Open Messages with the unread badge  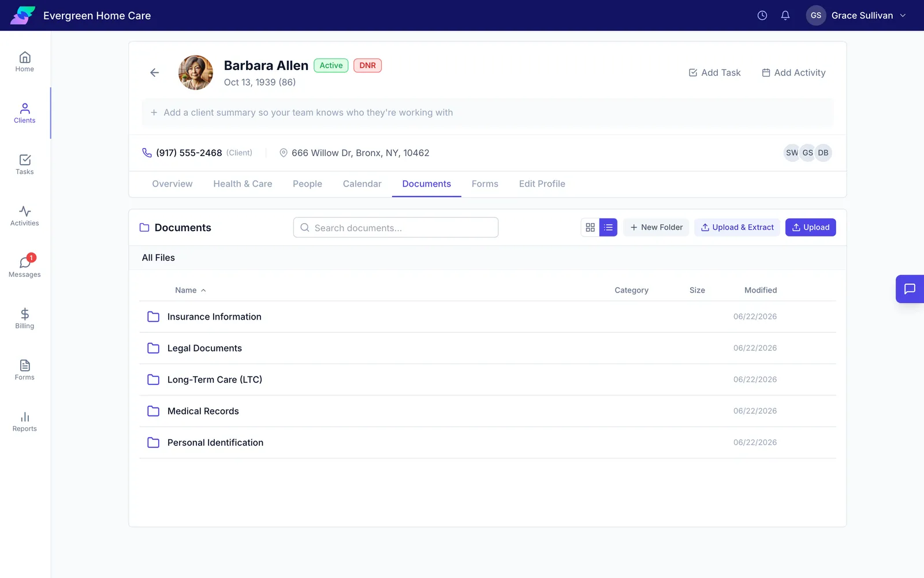pos(24,267)
